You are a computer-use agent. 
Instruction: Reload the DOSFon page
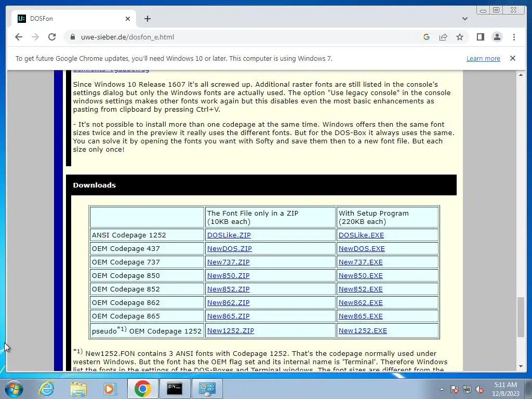pos(51,37)
